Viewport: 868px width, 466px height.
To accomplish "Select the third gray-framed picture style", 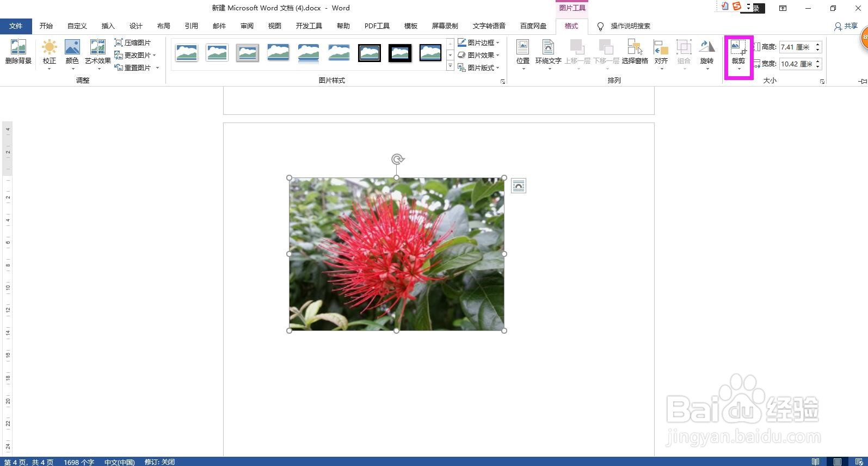I will pyautogui.click(x=248, y=53).
